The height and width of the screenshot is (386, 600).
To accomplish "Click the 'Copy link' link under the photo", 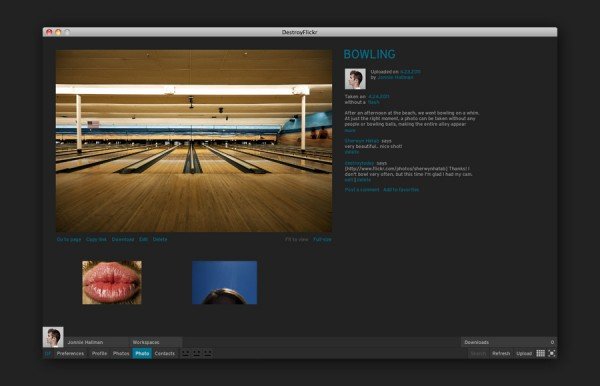I will coord(96,239).
